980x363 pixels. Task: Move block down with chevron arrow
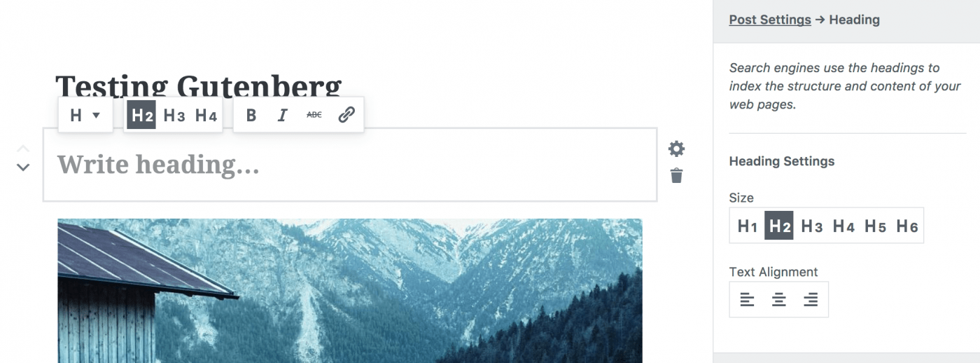coord(23,167)
